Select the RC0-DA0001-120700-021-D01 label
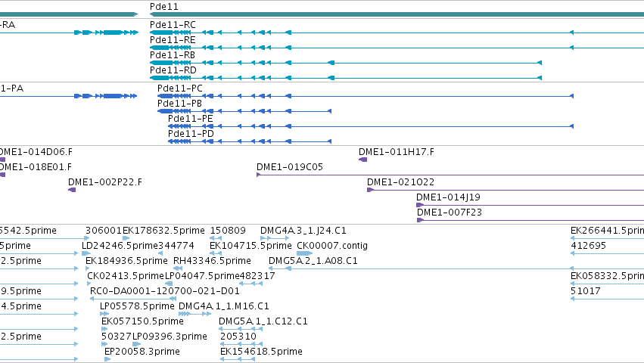This screenshot has height=363, width=644. tap(165, 292)
